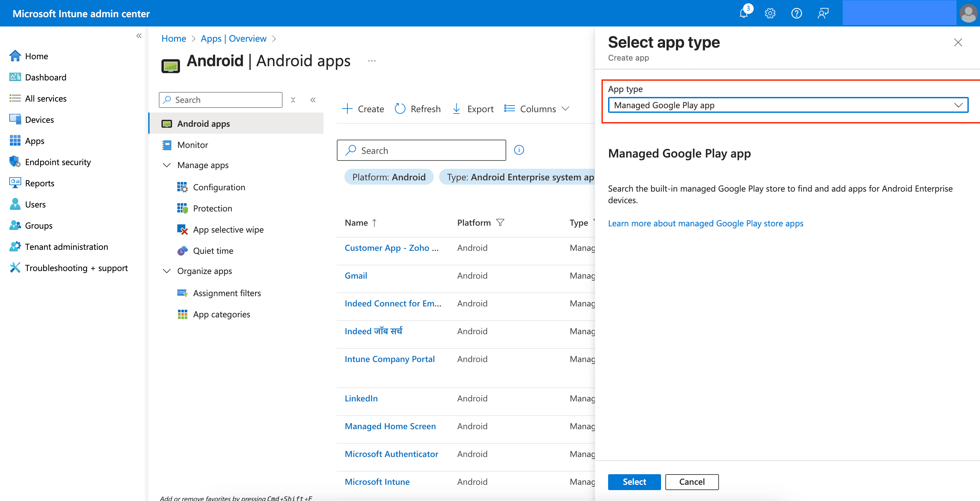Collapse the Organize apps section
980x501 pixels.
coord(167,271)
